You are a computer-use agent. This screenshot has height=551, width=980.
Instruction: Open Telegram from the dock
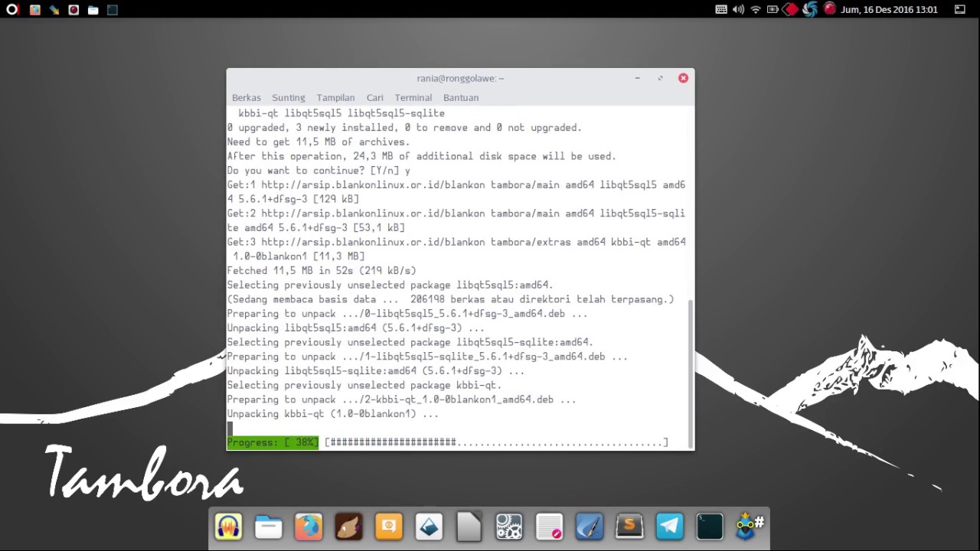(x=669, y=527)
